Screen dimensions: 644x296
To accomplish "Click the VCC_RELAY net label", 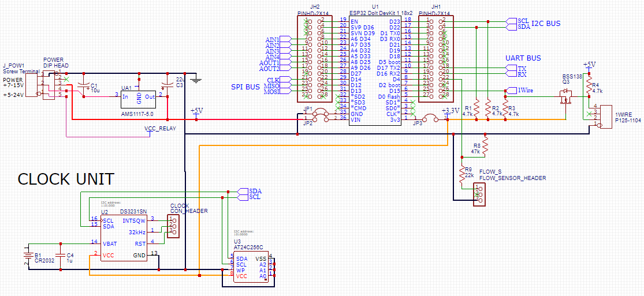I will [160, 128].
